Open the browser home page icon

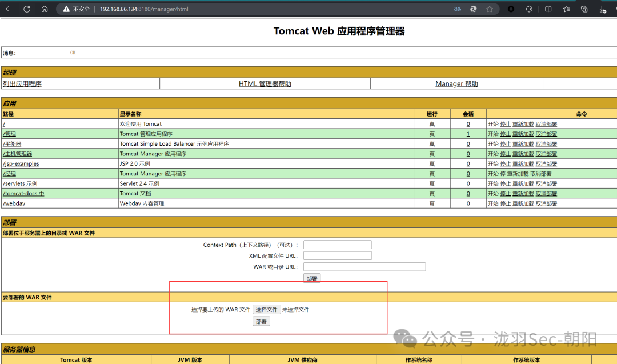click(45, 9)
